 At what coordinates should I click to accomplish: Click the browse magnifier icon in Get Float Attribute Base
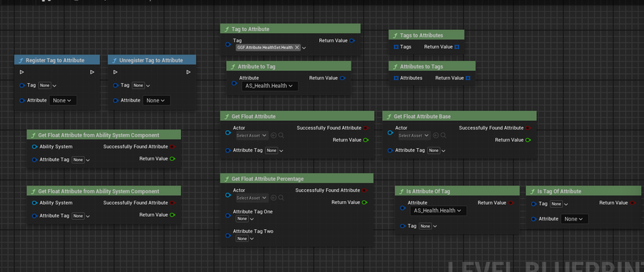click(444, 135)
